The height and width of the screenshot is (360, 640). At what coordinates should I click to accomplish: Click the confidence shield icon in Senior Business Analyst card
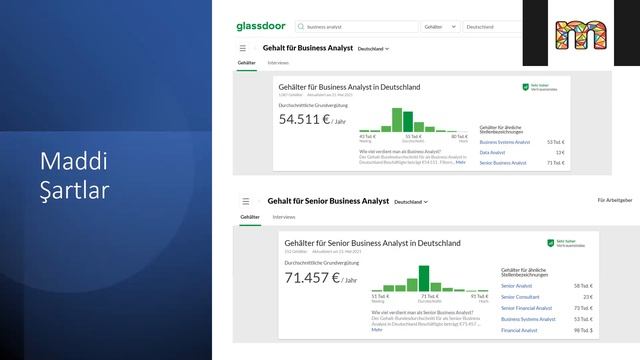click(551, 243)
